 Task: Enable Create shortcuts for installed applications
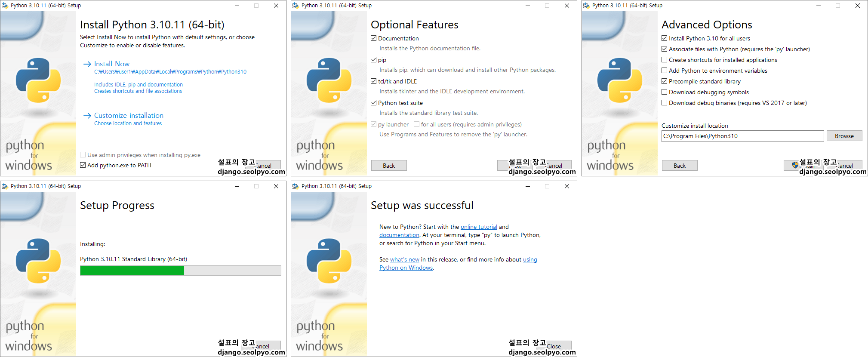[x=665, y=60]
